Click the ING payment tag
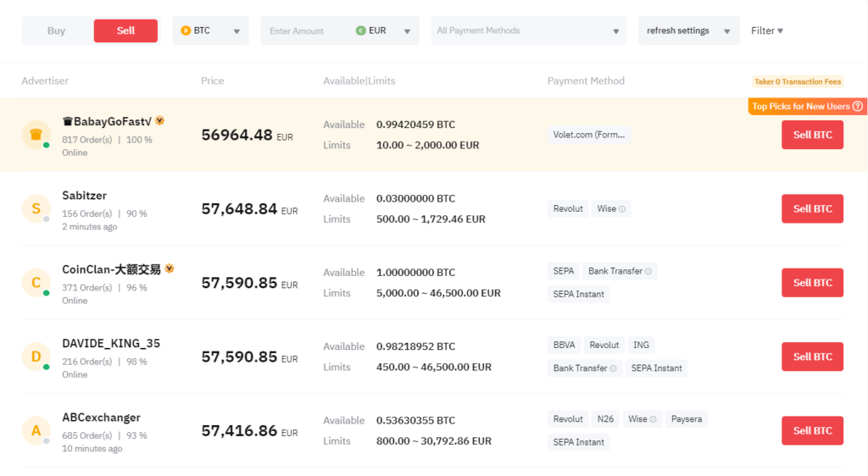The width and height of the screenshot is (868, 476). coord(641,346)
